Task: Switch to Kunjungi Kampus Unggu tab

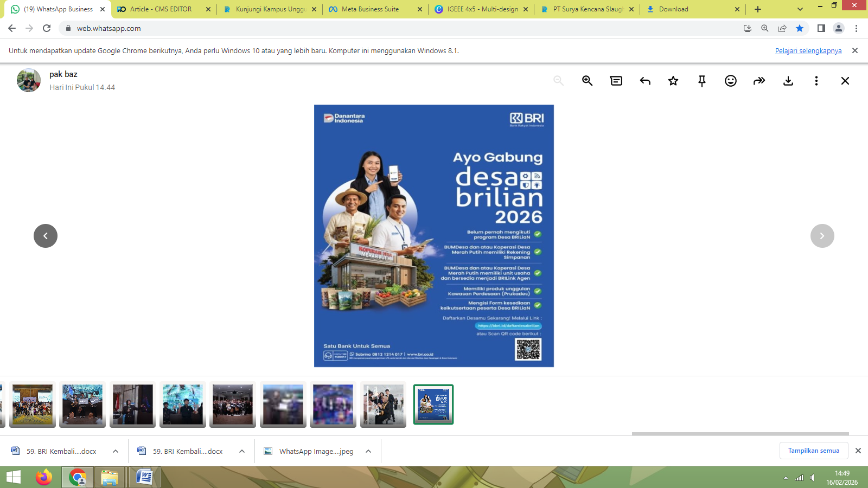Action: tap(271, 9)
